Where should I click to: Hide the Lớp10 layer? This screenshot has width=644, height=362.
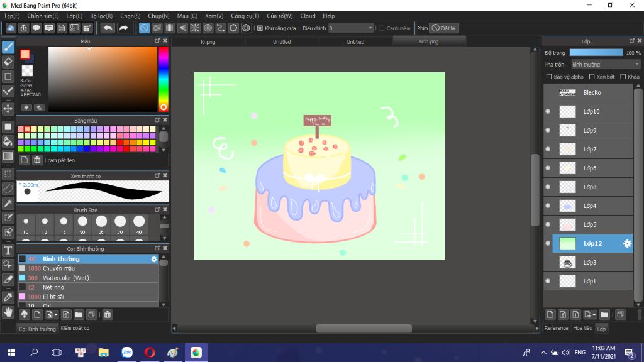tap(548, 112)
